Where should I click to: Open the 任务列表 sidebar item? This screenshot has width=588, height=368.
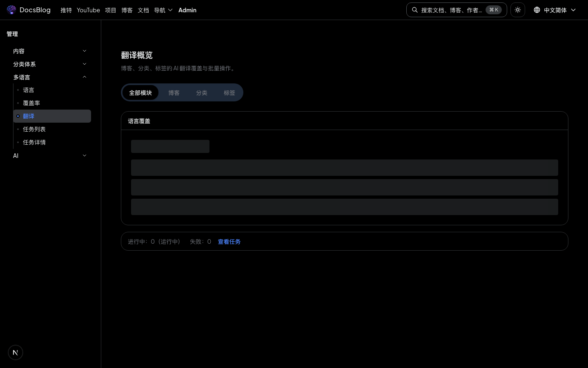(52, 129)
